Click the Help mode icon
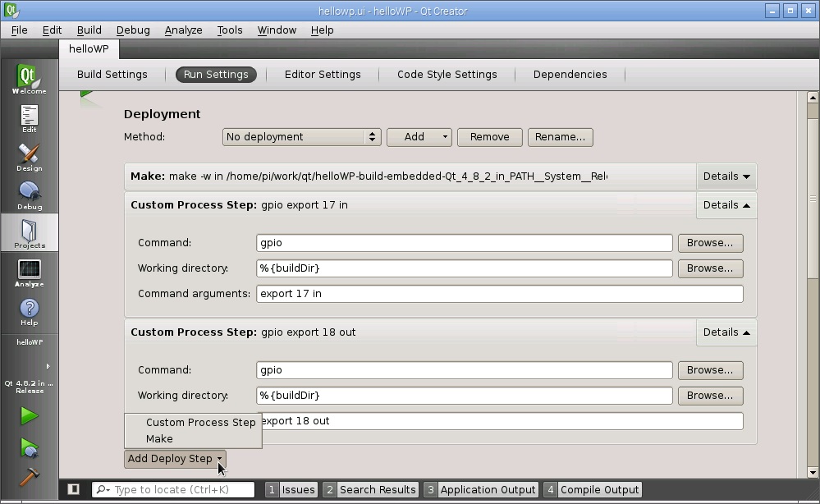 coord(29,312)
